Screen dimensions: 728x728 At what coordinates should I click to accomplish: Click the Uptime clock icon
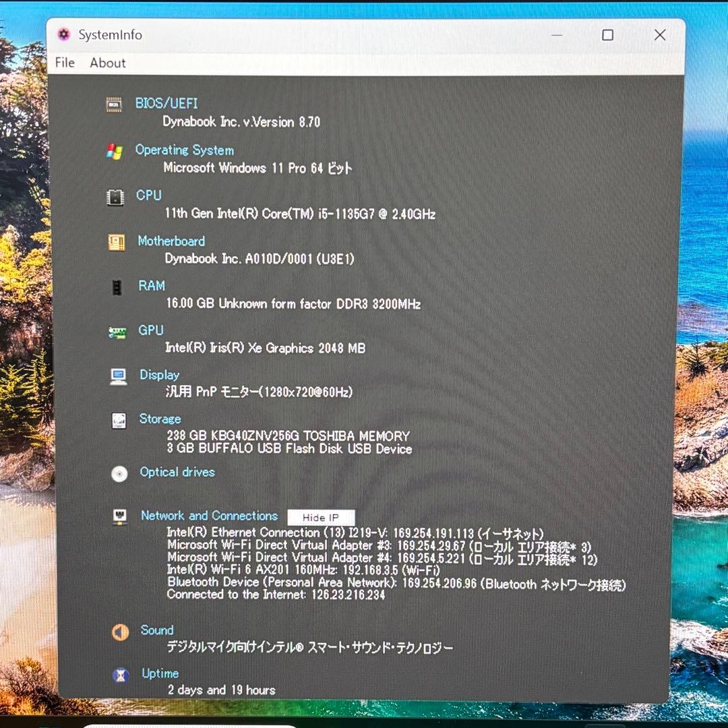pos(120,675)
